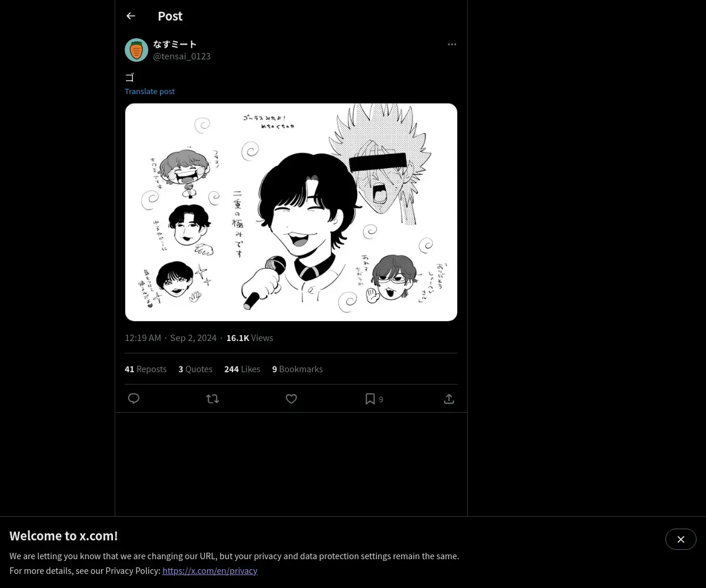706x588 pixels.
Task: Click the repost arrows icon
Action: [212, 399]
